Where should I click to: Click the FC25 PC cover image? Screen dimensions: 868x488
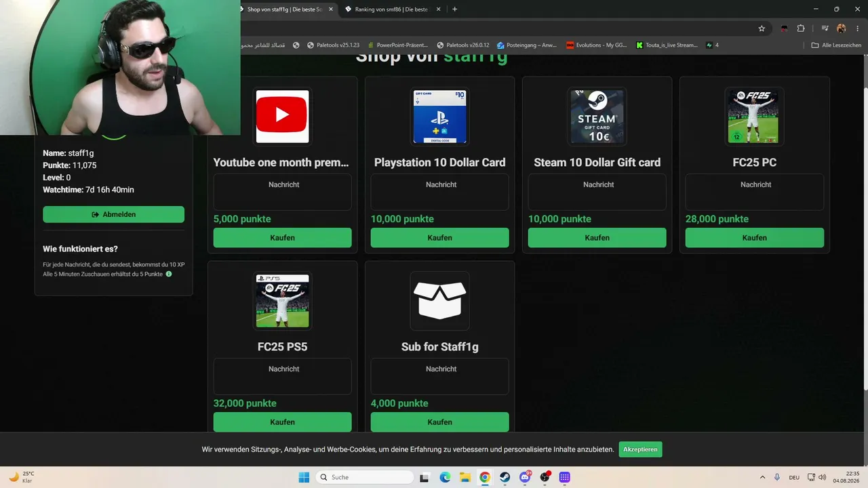tap(754, 117)
